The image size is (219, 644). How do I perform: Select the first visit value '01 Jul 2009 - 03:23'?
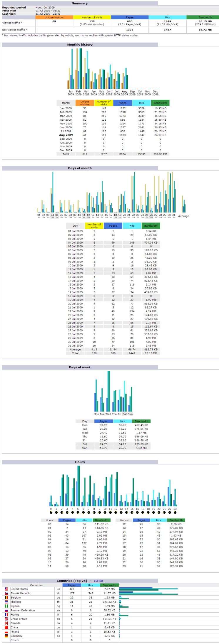point(48,11)
